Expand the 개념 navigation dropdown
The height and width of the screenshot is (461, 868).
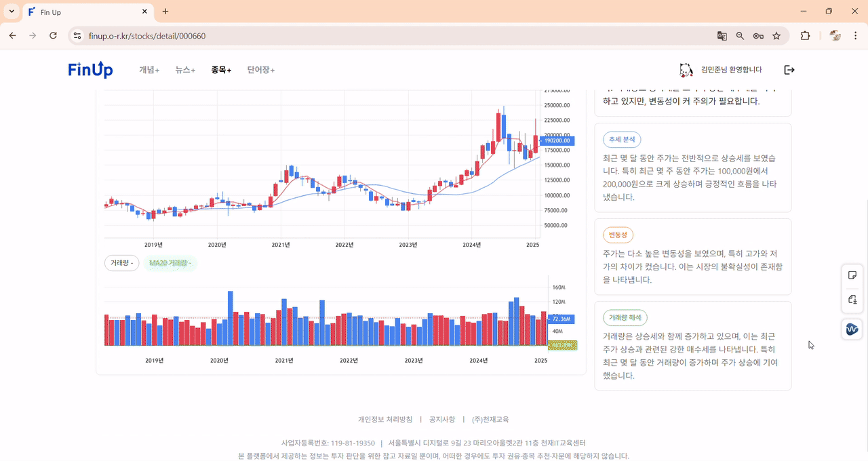[150, 69]
